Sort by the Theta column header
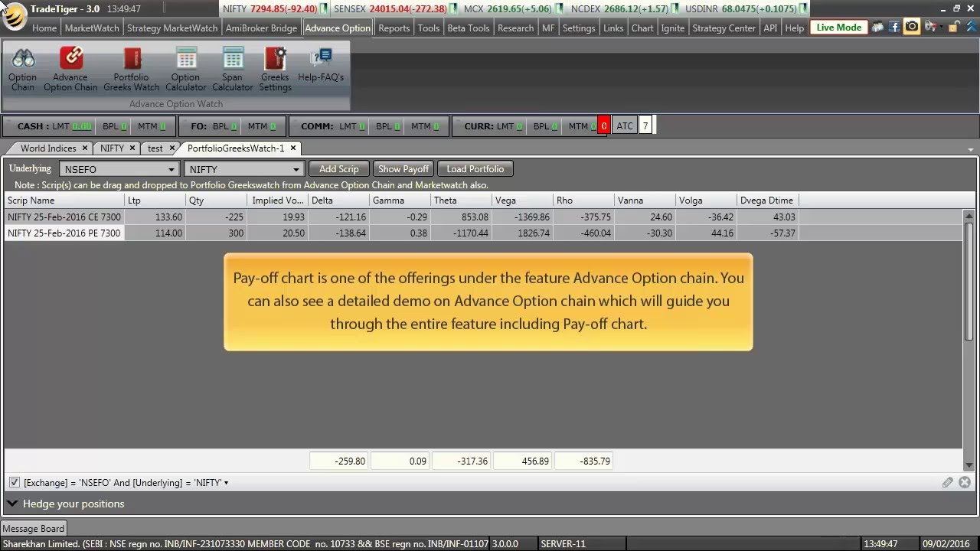The image size is (980, 551). coord(461,201)
